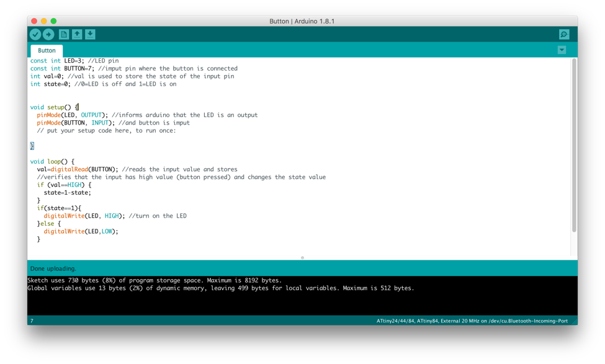Click the 'const int LED=3;' code line
The width and height of the screenshot is (605, 364).
(74, 61)
